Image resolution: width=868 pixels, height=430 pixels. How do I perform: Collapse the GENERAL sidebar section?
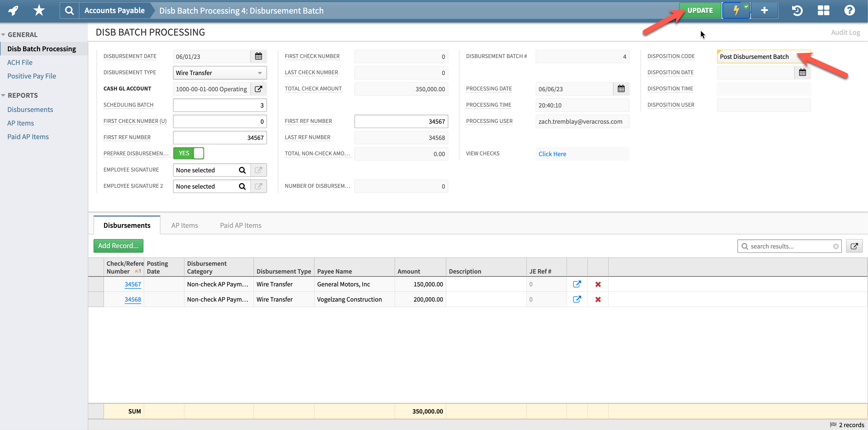[x=3, y=34]
